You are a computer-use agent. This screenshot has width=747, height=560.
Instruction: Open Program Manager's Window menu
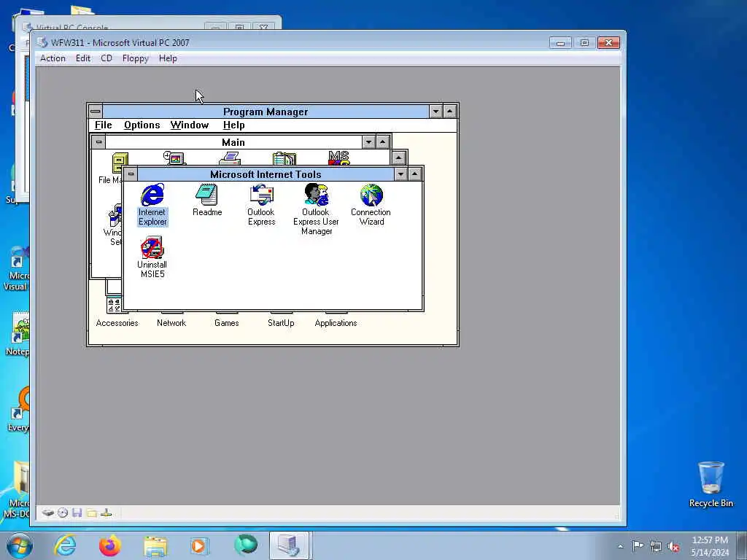point(190,125)
